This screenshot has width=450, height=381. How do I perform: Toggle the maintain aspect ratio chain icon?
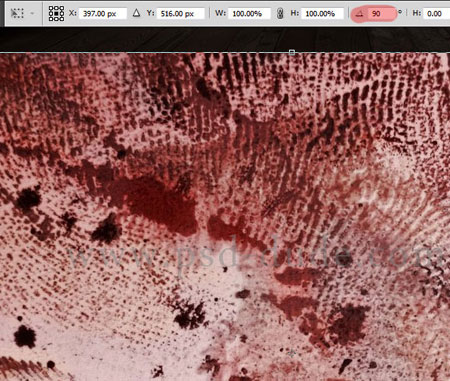[x=280, y=13]
